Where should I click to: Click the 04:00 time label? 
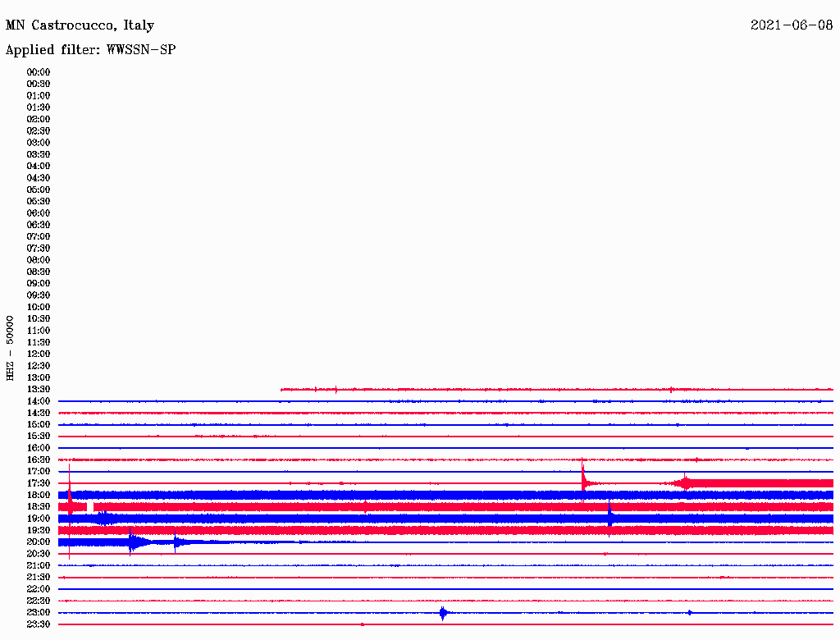pos(39,167)
